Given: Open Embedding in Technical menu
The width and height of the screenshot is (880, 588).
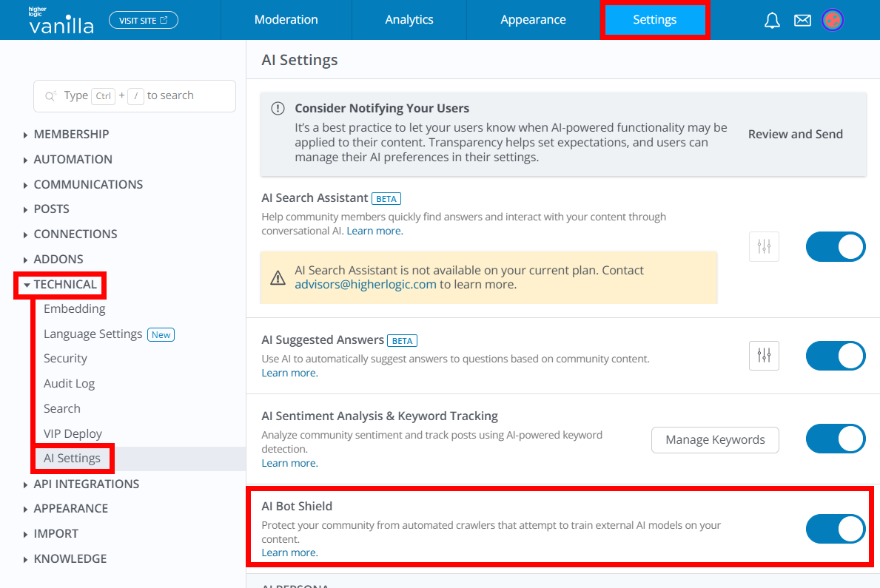Looking at the screenshot, I should [75, 308].
